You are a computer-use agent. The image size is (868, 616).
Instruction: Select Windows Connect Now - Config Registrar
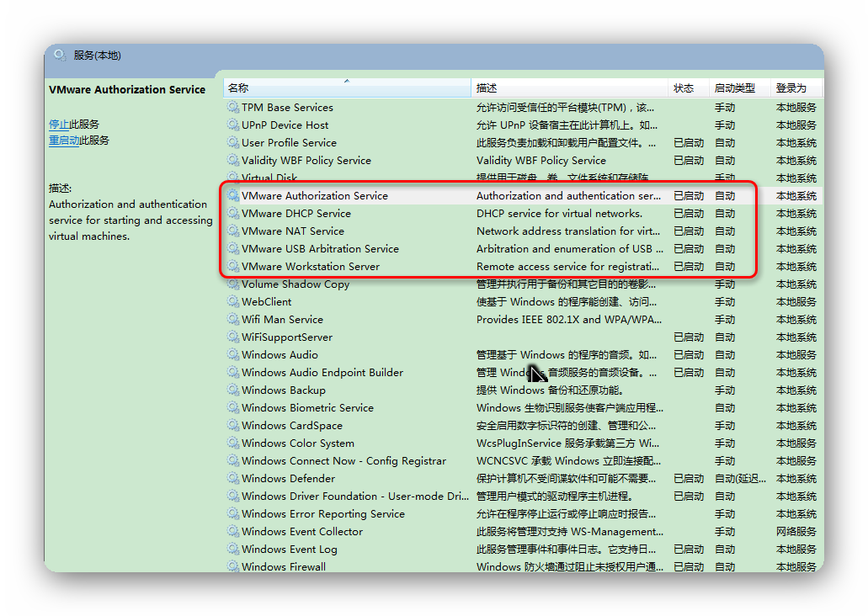tap(343, 461)
